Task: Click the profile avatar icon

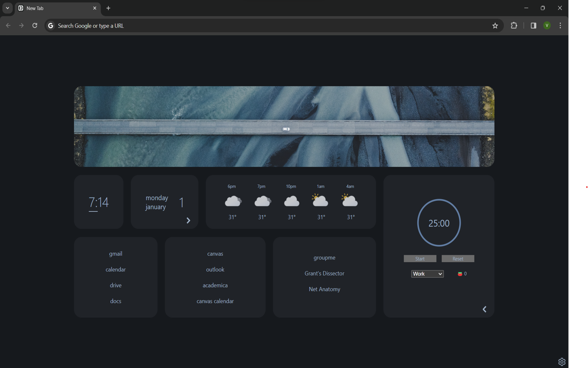Action: pyautogui.click(x=547, y=25)
